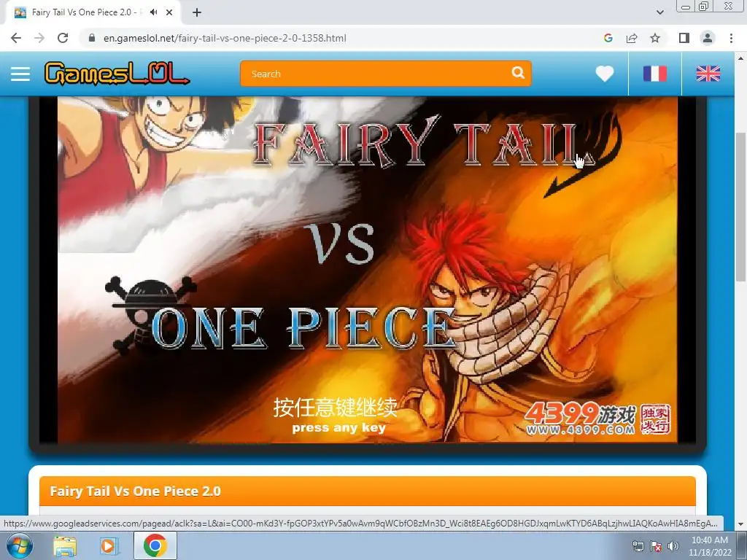Click the page vertical scrollbar thumb
Screen dimensions: 747x560
[741, 207]
